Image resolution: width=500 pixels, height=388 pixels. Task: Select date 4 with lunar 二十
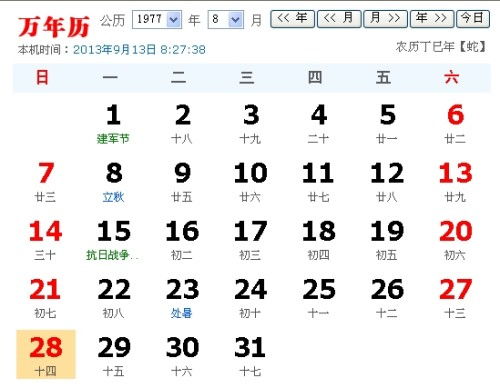tap(319, 124)
